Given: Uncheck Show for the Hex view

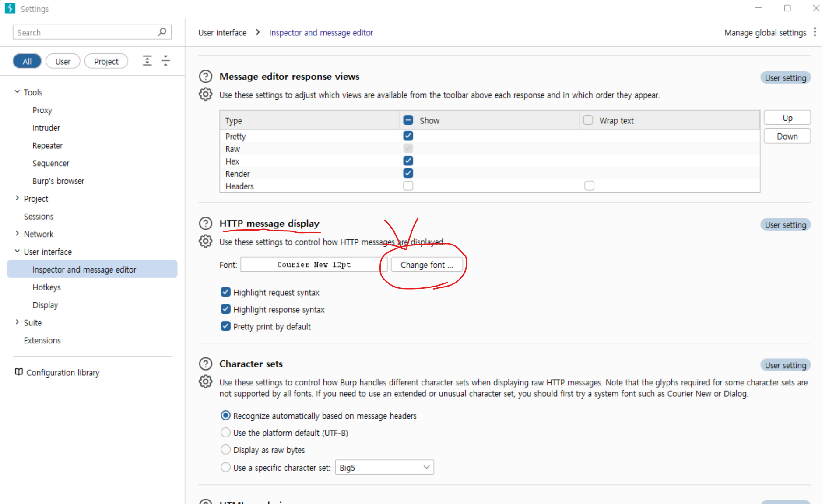Looking at the screenshot, I should click(408, 161).
